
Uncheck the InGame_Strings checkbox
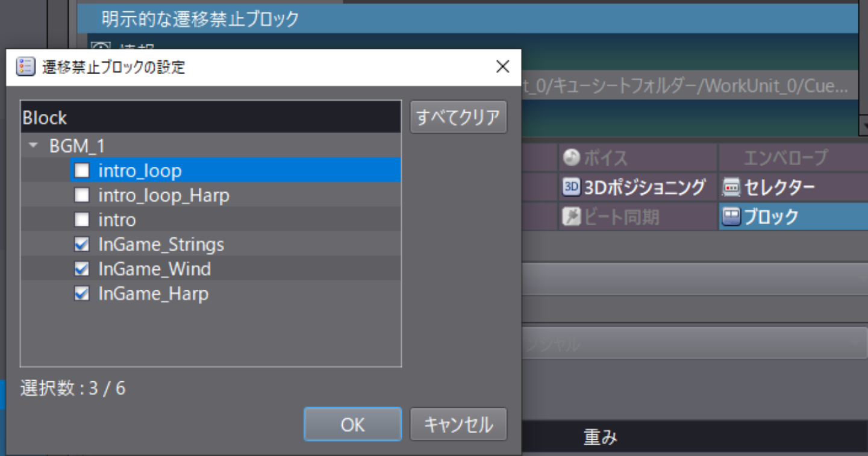click(81, 245)
